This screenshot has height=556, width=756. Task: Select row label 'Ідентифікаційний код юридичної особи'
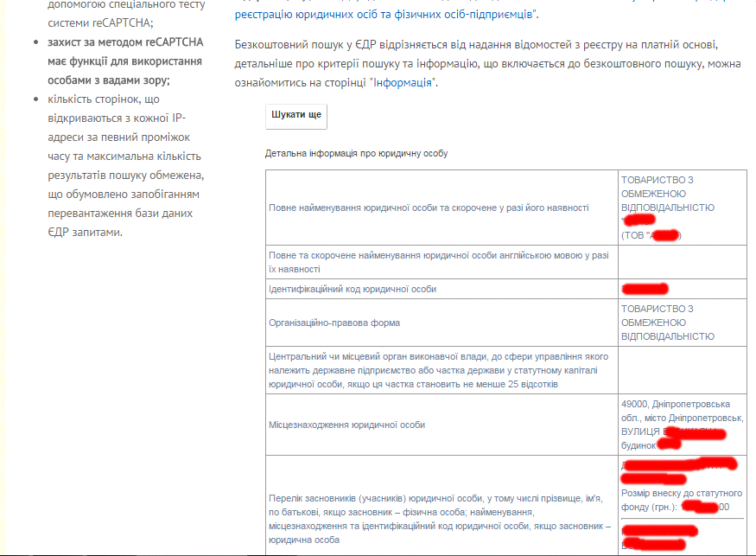353,289
